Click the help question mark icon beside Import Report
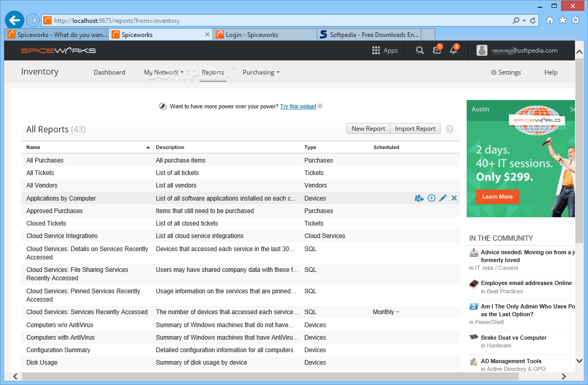Image resolution: width=588 pixels, height=385 pixels. click(449, 129)
